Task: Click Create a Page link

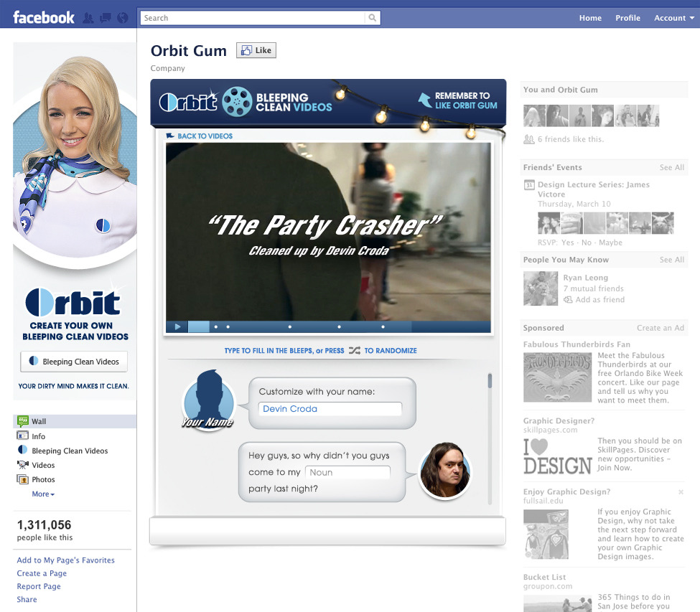Action: [42, 573]
